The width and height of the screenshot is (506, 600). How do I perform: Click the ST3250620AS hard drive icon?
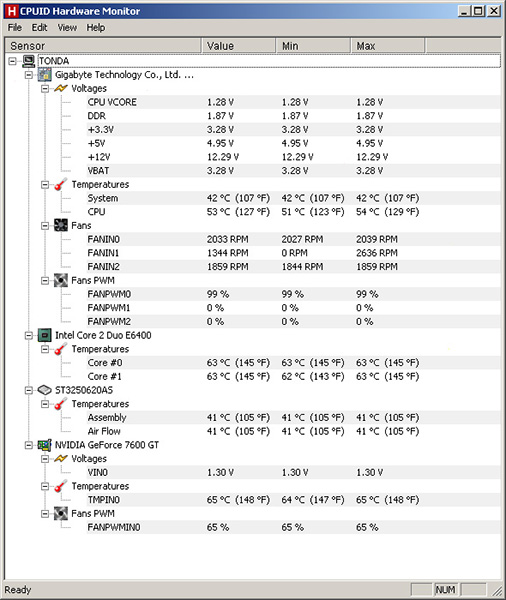(44, 390)
